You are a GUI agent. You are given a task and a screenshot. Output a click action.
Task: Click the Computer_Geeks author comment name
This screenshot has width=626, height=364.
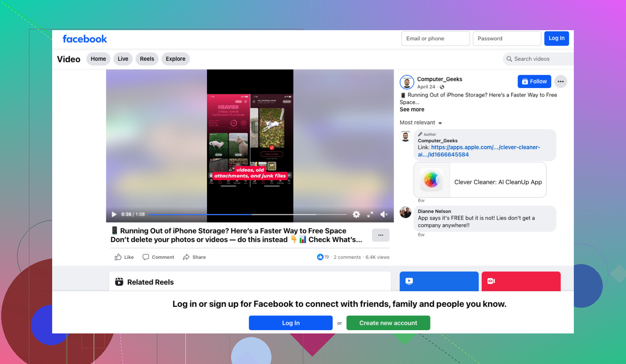pos(438,141)
